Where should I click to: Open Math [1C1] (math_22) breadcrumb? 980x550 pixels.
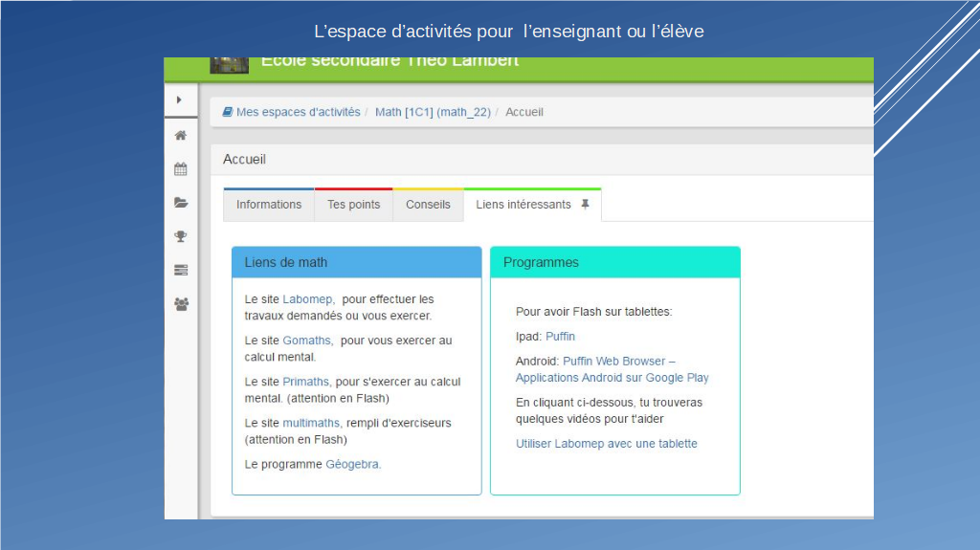tap(434, 112)
